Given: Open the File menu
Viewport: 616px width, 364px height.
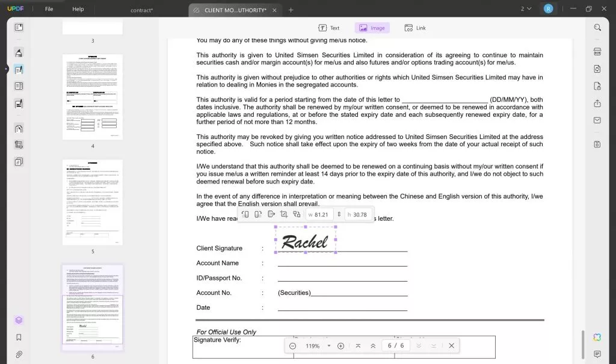Looking at the screenshot, I should pyautogui.click(x=48, y=8).
